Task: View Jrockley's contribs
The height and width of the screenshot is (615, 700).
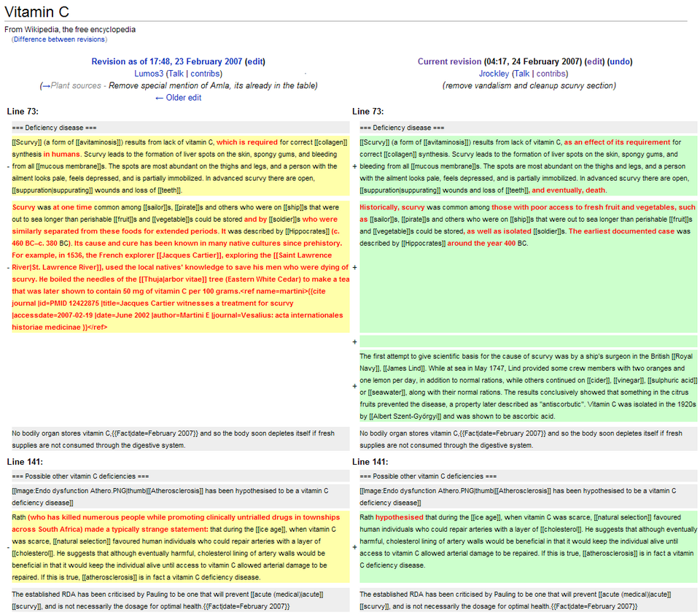Action: pos(552,74)
